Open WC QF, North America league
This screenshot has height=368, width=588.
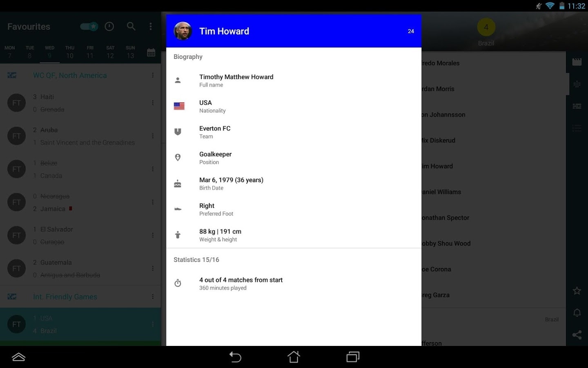(70, 75)
